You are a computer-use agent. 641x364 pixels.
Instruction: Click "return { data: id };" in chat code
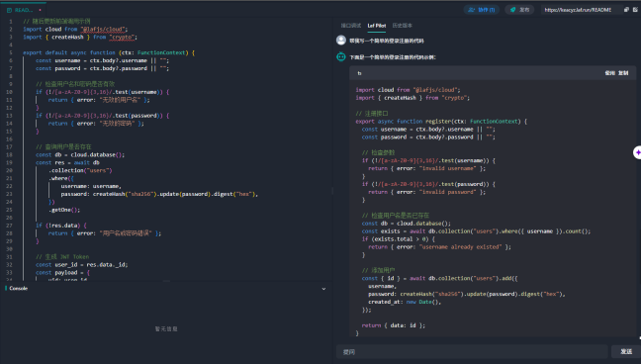click(x=394, y=325)
